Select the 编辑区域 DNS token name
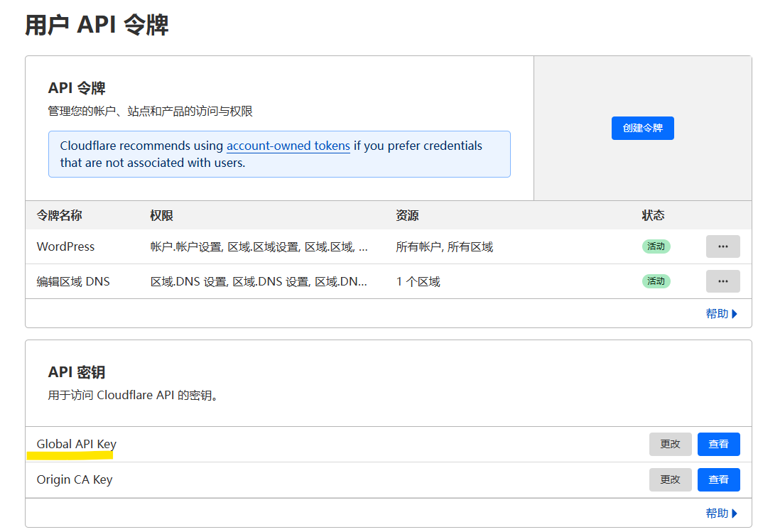The image size is (758, 532). (x=73, y=281)
